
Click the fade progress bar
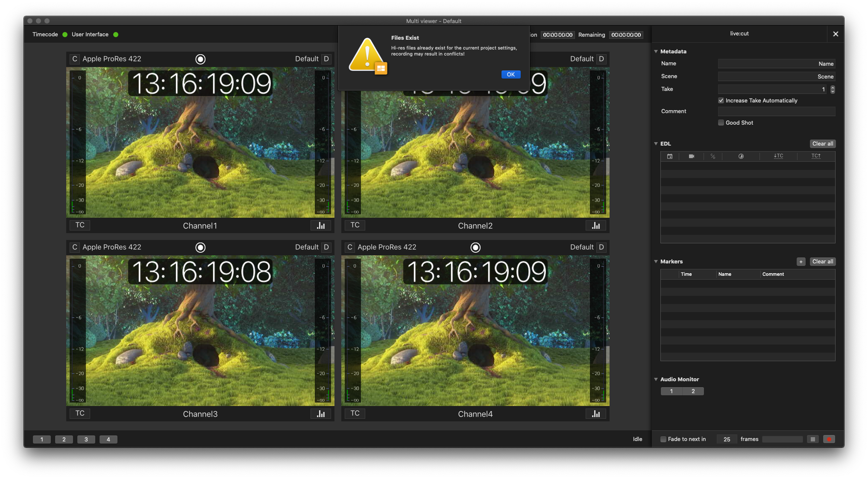(783, 439)
